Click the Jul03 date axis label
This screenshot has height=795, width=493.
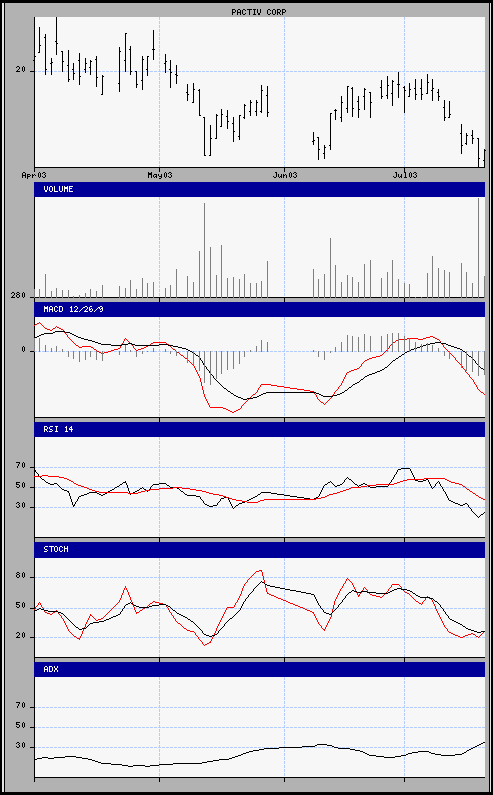pos(405,175)
